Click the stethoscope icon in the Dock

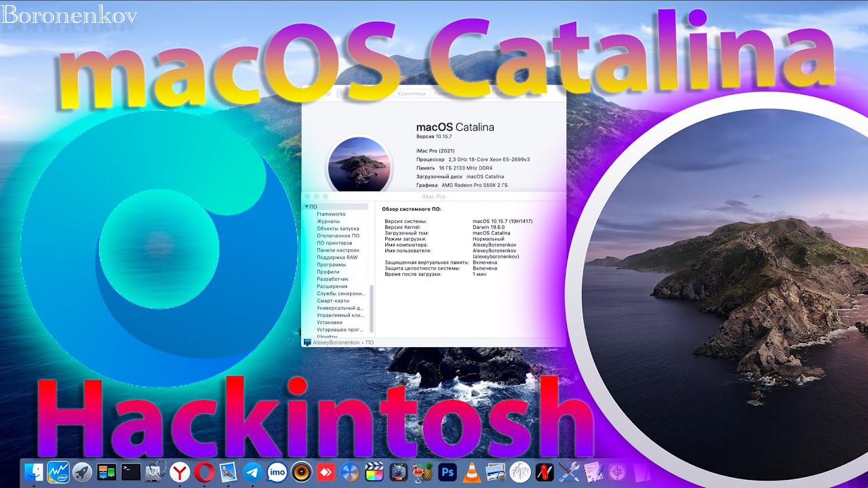click(x=155, y=472)
